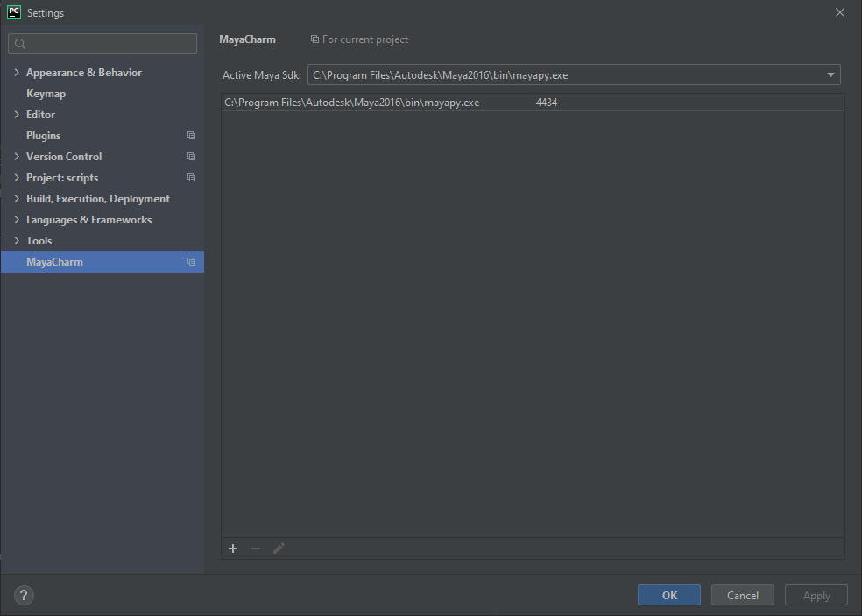Expand Version Control section
The image size is (862, 616).
pos(17,157)
